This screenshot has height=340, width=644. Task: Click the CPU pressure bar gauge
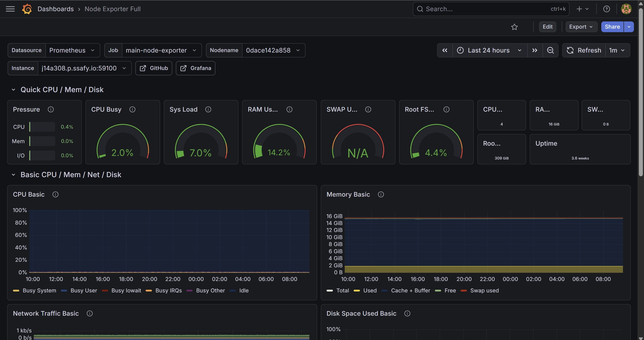click(x=42, y=127)
